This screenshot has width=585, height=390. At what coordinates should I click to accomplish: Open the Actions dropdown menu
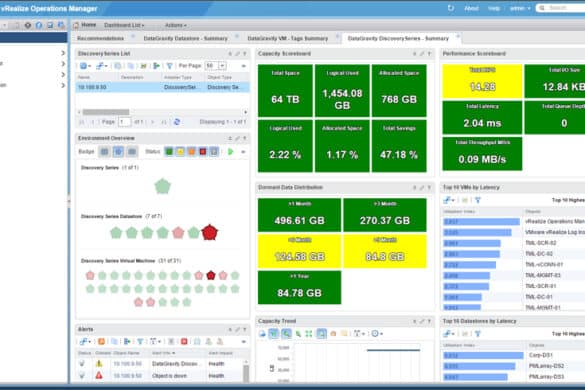coord(176,25)
